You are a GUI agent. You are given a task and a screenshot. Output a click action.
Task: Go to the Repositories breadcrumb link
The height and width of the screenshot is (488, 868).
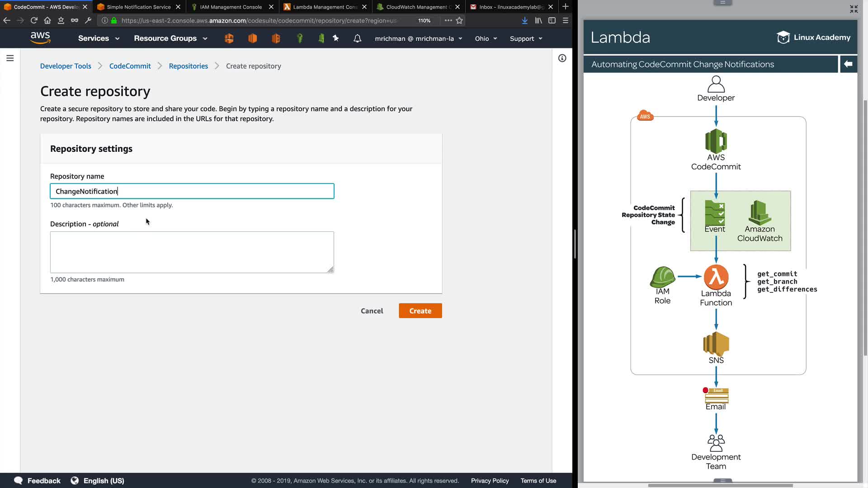coord(188,66)
